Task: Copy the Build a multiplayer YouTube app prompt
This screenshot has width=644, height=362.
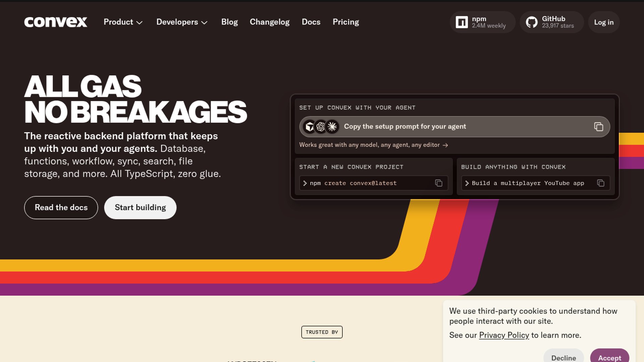Action: pos(601,183)
